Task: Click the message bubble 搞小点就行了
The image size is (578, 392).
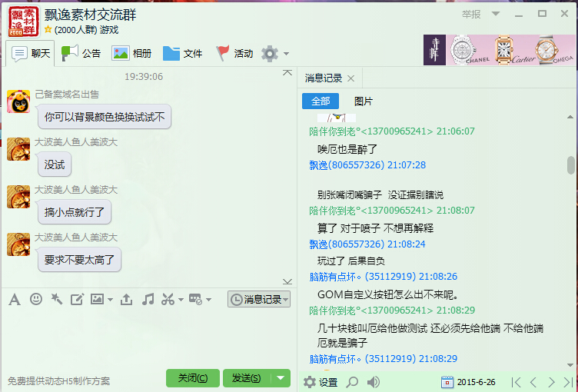Action: (x=75, y=212)
